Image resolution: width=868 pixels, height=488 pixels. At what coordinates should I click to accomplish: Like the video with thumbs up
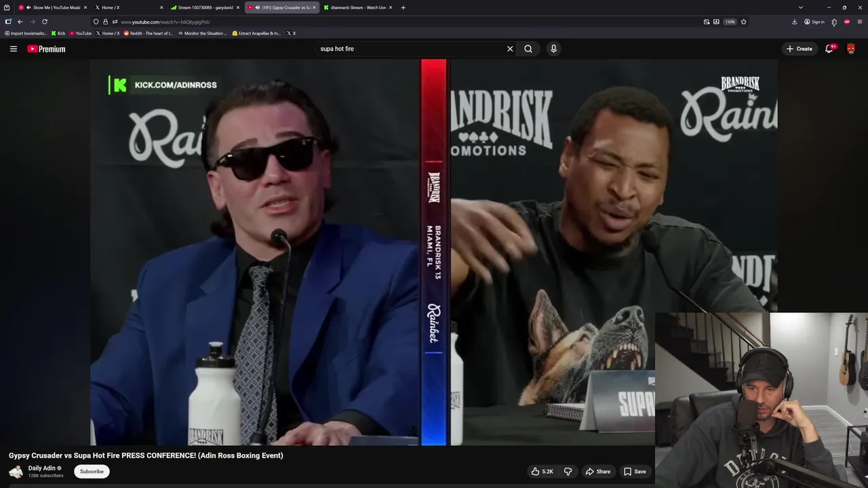pyautogui.click(x=542, y=471)
